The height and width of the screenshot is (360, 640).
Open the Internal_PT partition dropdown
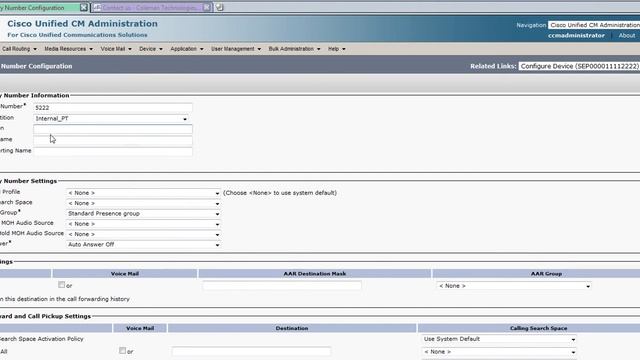[x=111, y=119]
